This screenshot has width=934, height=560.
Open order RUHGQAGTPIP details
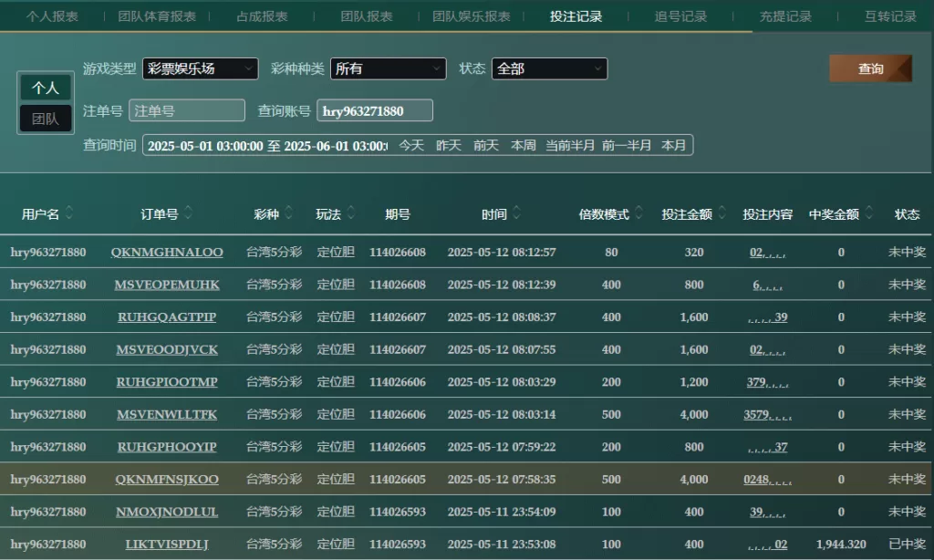(167, 316)
